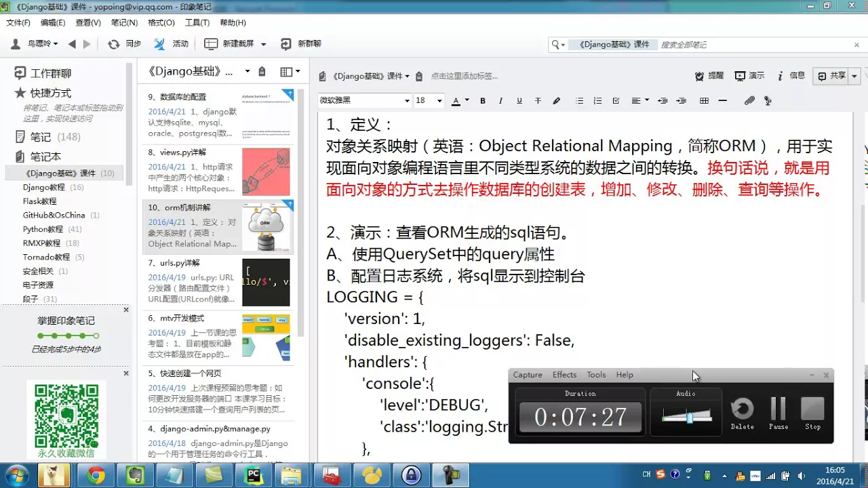Start a 新群聊 group chat
The width and height of the screenshot is (868, 488).
(300, 44)
